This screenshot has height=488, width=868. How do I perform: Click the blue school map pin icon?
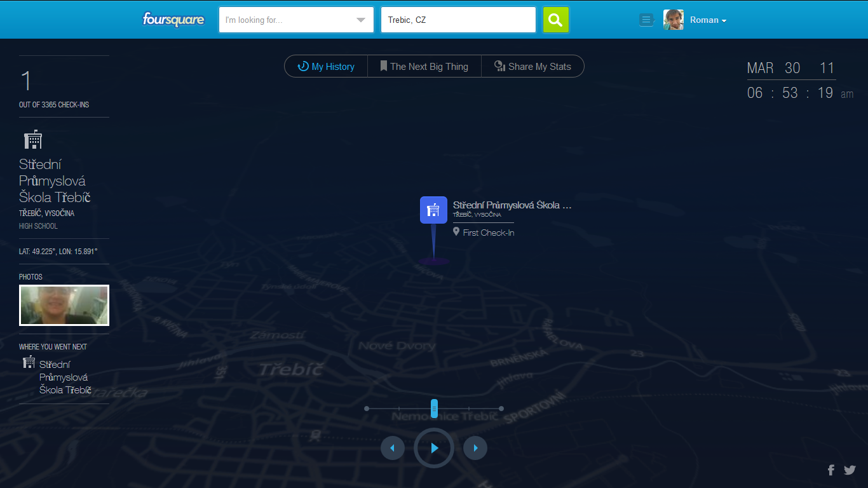pos(433,210)
